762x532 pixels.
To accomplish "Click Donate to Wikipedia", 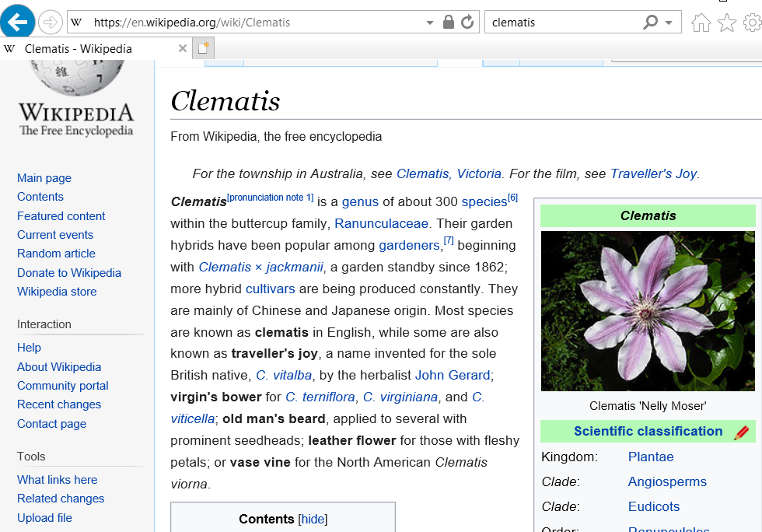I will (69, 273).
